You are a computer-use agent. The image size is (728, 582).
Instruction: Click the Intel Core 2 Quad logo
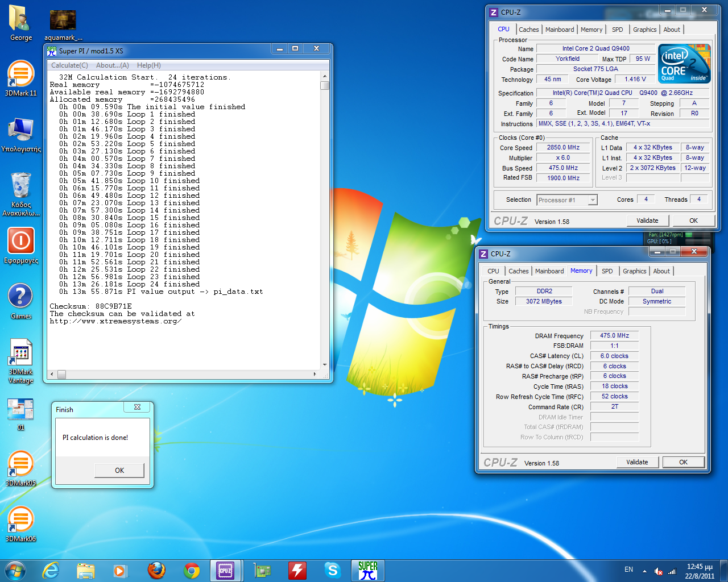[685, 64]
